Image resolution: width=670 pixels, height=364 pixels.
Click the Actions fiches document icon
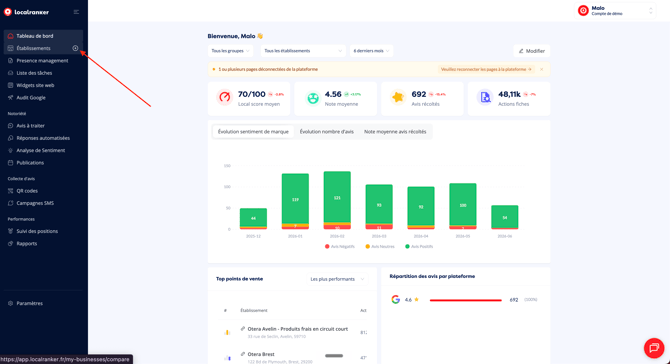pos(485,98)
